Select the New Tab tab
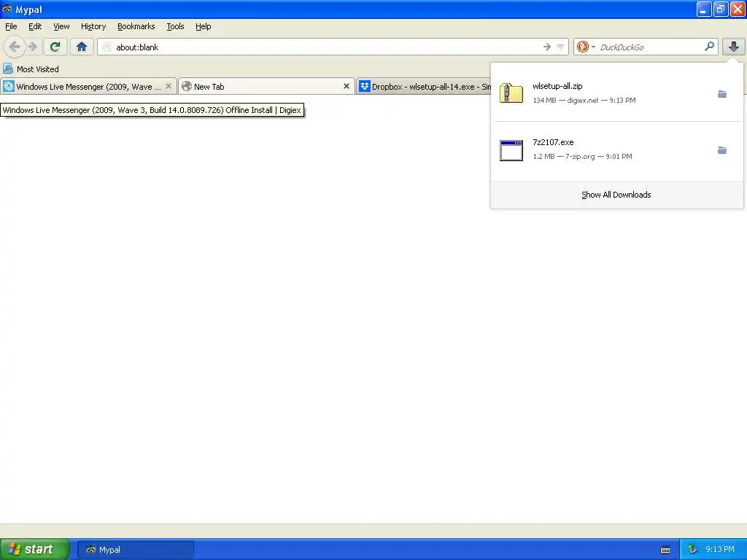 pyautogui.click(x=267, y=86)
